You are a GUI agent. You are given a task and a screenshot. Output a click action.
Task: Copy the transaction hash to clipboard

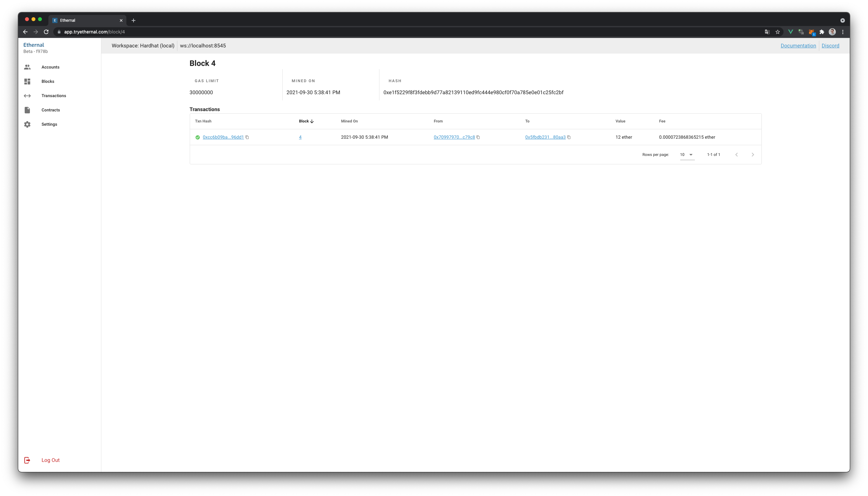pos(247,137)
